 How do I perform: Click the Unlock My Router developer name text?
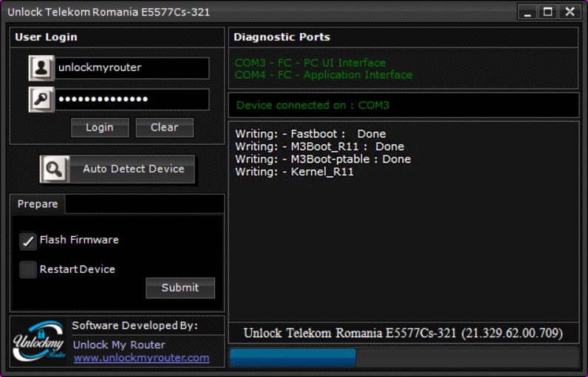[119, 345]
